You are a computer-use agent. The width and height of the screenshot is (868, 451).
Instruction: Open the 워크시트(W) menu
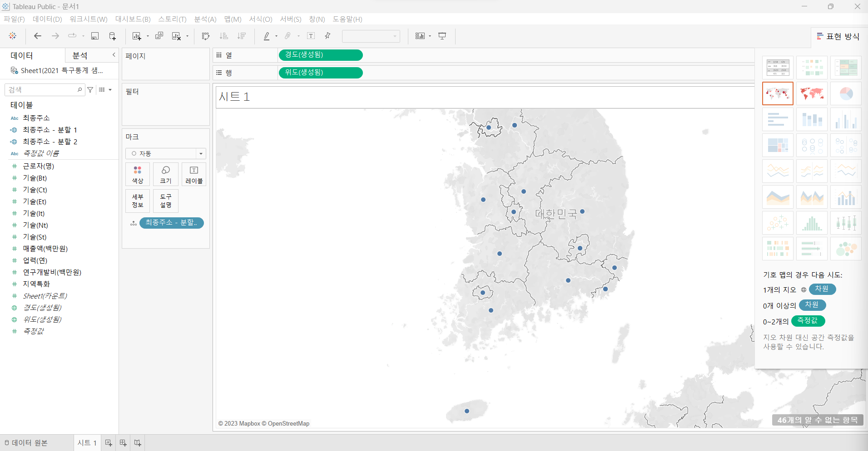(89, 19)
